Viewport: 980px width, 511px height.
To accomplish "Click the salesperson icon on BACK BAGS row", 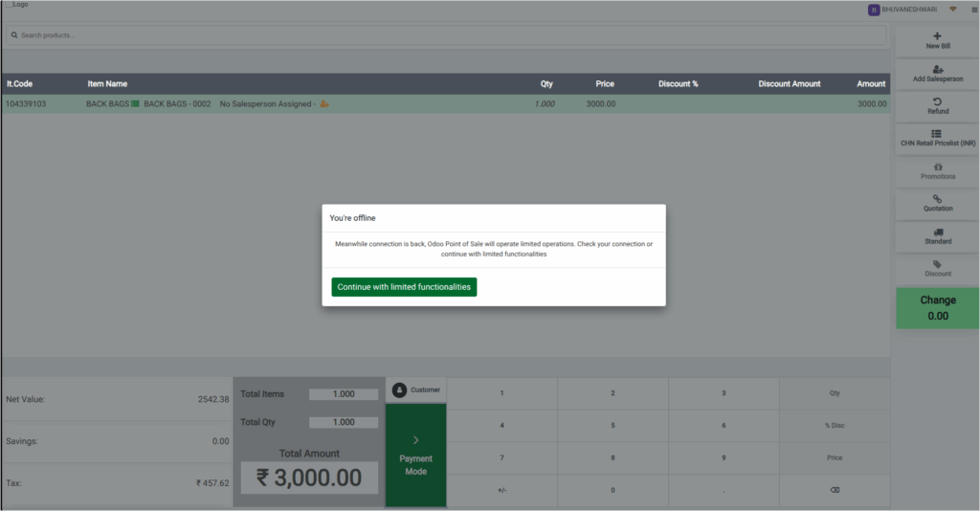I will pos(324,103).
